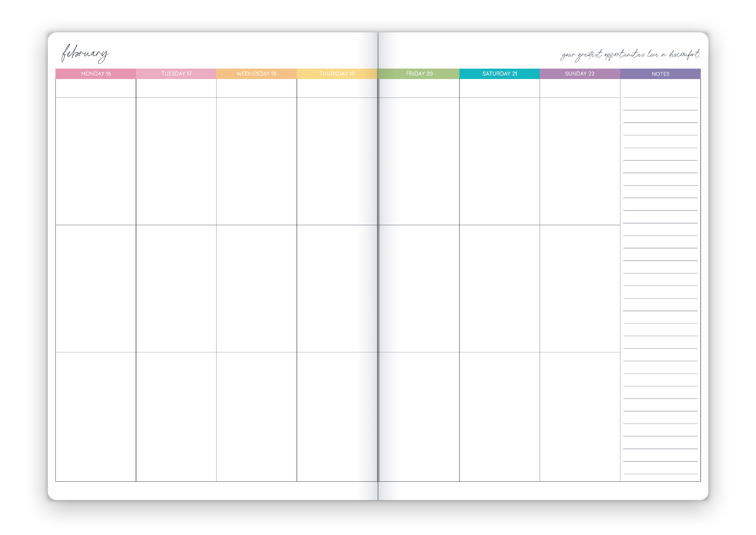This screenshot has height=535, width=756.
Task: Click the Sunday 22 header
Action: click(579, 74)
